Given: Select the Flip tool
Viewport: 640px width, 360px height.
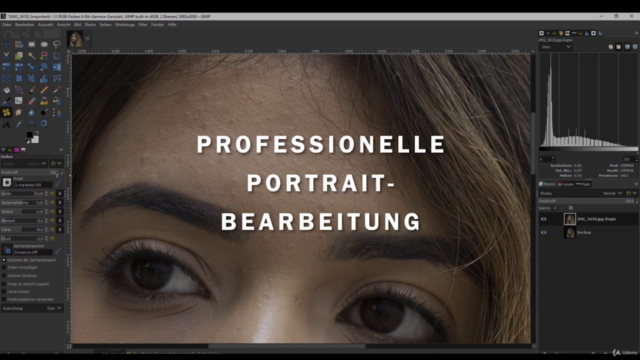Looking at the screenshot, I should click(x=57, y=67).
